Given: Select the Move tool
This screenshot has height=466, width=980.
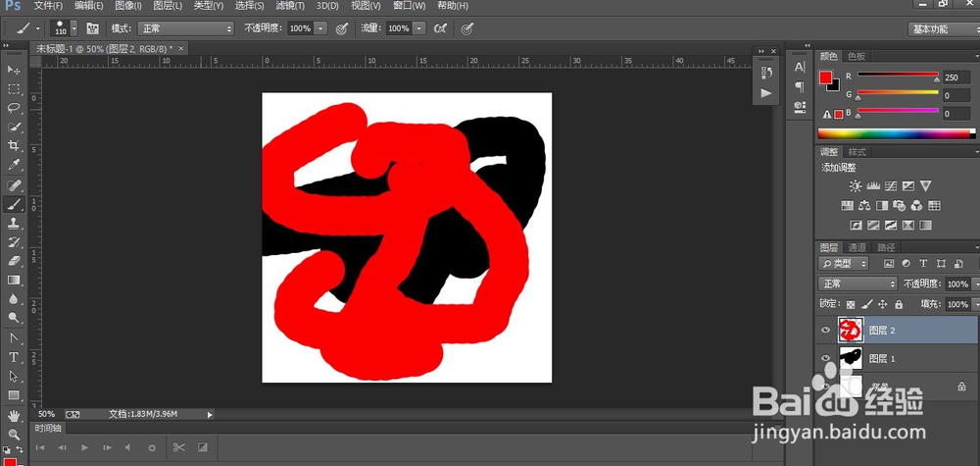Looking at the screenshot, I should pos(14,70).
